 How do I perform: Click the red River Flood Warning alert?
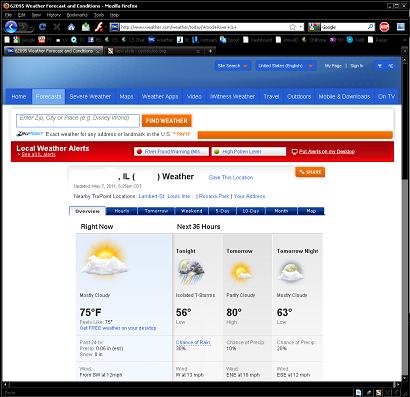pos(171,151)
